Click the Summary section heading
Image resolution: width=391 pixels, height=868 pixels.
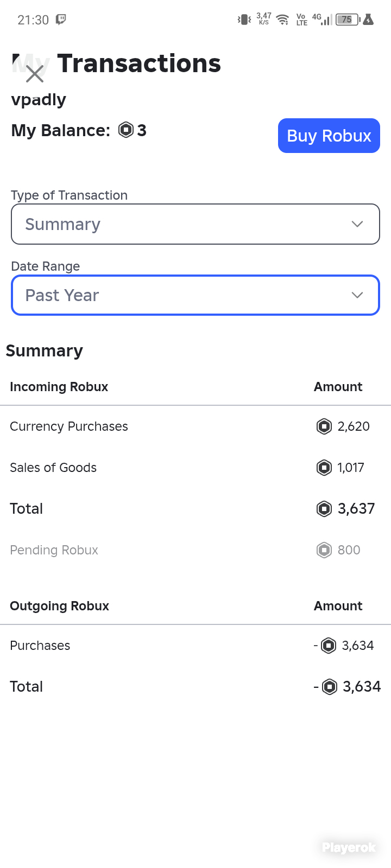coord(45,351)
